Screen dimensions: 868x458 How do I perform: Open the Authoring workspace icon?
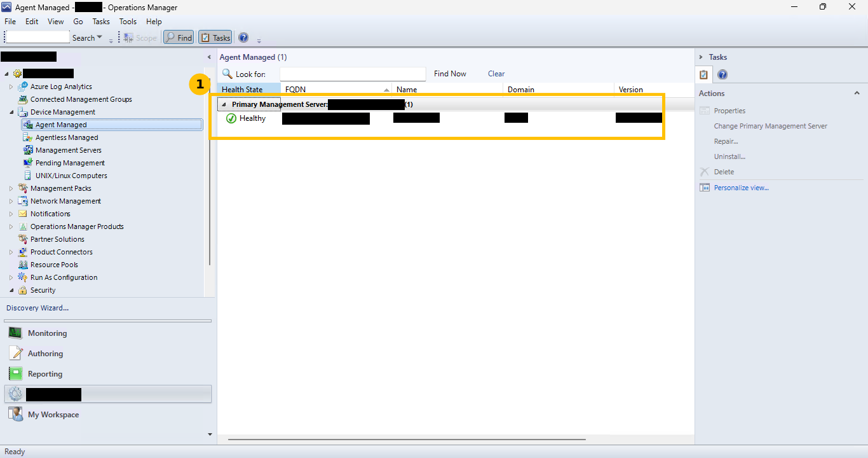pos(15,353)
